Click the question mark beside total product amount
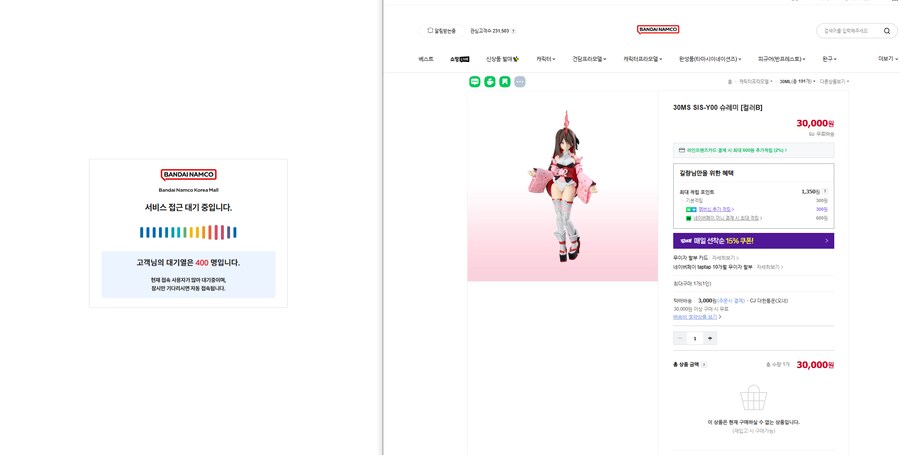The width and height of the screenshot is (900, 455). (704, 364)
